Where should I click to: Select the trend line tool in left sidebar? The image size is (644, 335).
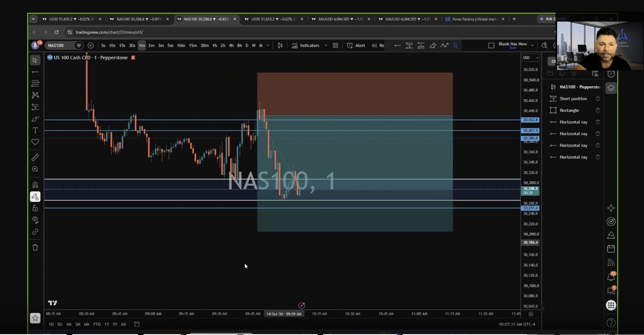coord(35,72)
